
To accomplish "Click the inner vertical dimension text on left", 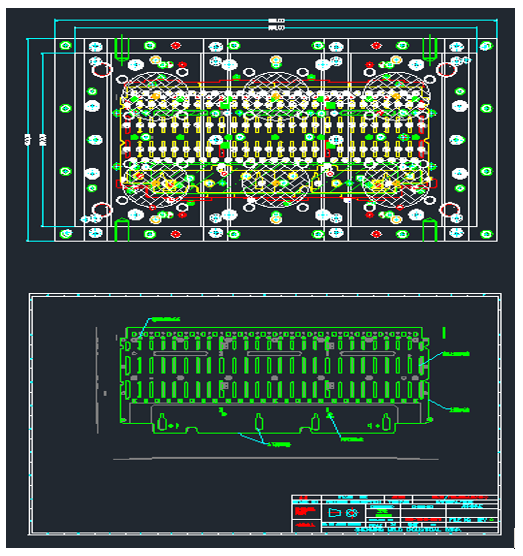I will (x=43, y=139).
